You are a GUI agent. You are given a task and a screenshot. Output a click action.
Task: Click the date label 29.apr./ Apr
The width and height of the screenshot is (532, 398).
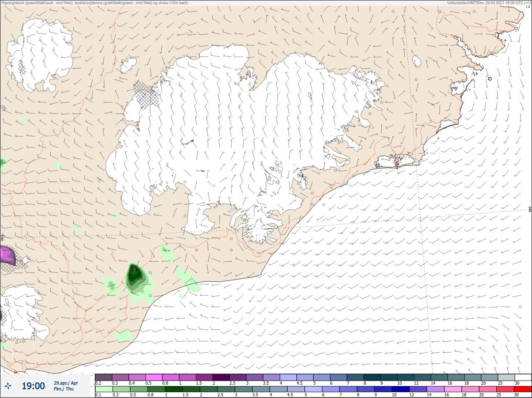click(66, 383)
